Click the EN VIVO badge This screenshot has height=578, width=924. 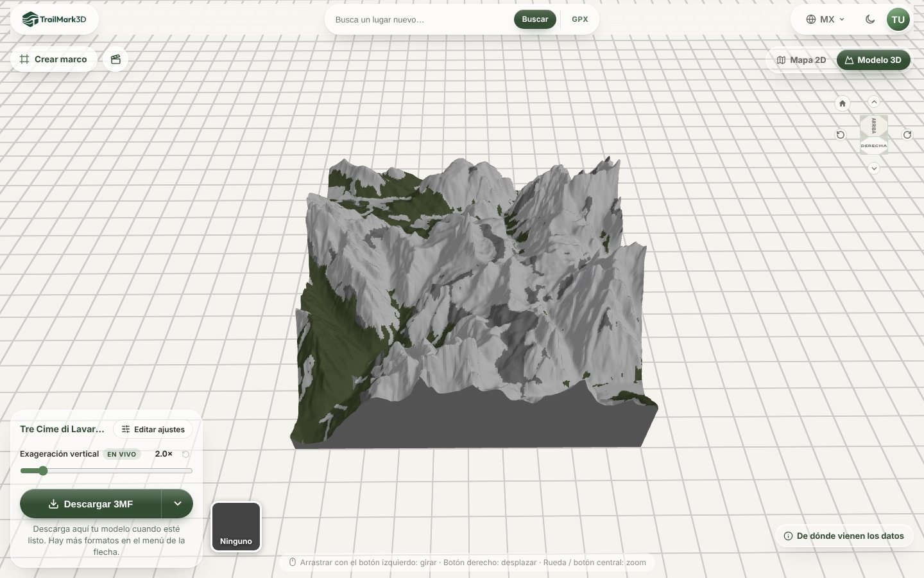122,454
